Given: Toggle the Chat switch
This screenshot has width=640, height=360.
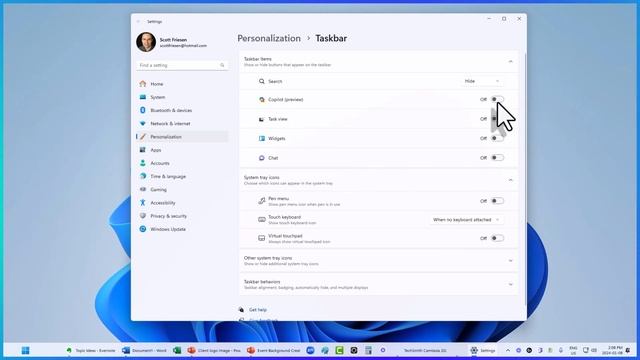Looking at the screenshot, I should point(497,158).
